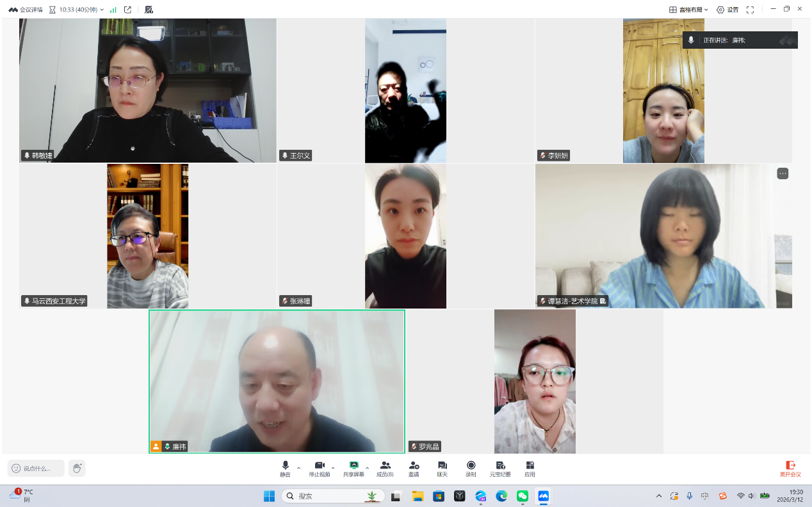Open Settings (设置) in the top bar
This screenshot has width=812, height=507.
(727, 10)
